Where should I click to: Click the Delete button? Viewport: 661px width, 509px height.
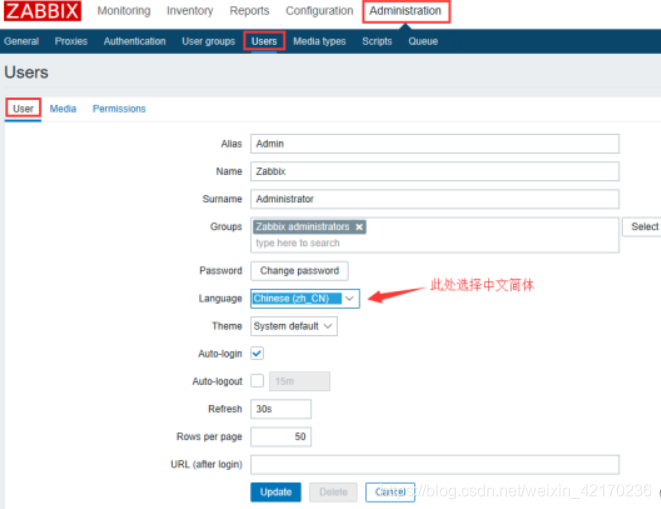(x=333, y=492)
